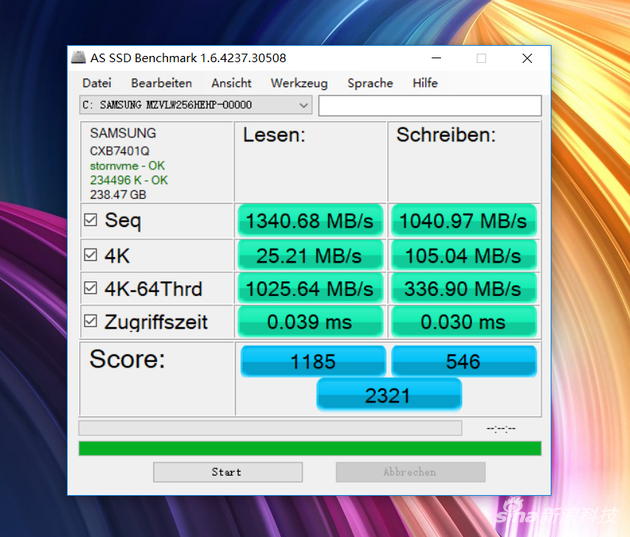Image resolution: width=630 pixels, height=537 pixels.
Task: Click the empty text field beside drive selector
Action: point(430,105)
